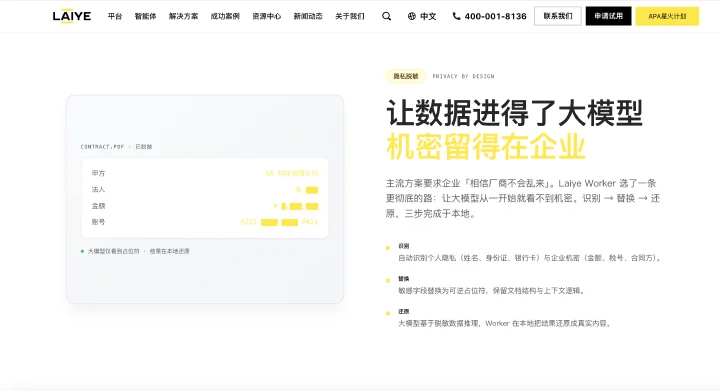The height and width of the screenshot is (391, 720).
Task: Click the phone handset icon
Action: pos(456,16)
